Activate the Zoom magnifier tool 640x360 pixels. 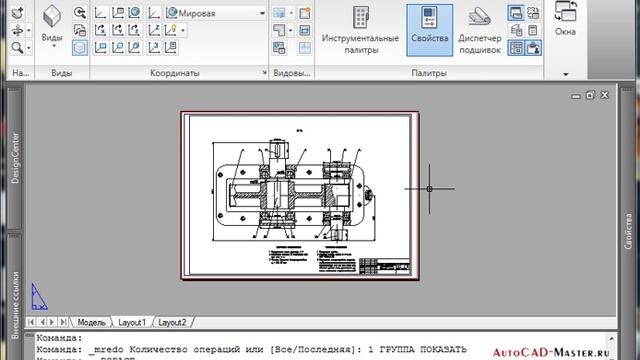(x=17, y=47)
